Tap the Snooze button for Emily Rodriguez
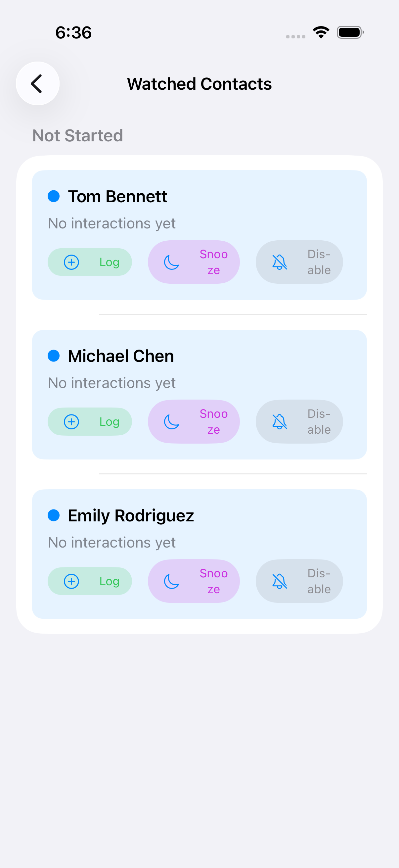Image resolution: width=399 pixels, height=868 pixels. point(194,581)
